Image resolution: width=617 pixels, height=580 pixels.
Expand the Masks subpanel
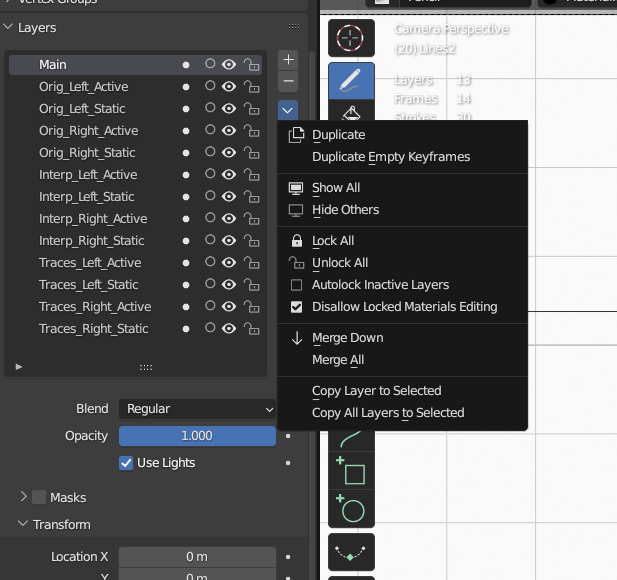[x=23, y=497]
